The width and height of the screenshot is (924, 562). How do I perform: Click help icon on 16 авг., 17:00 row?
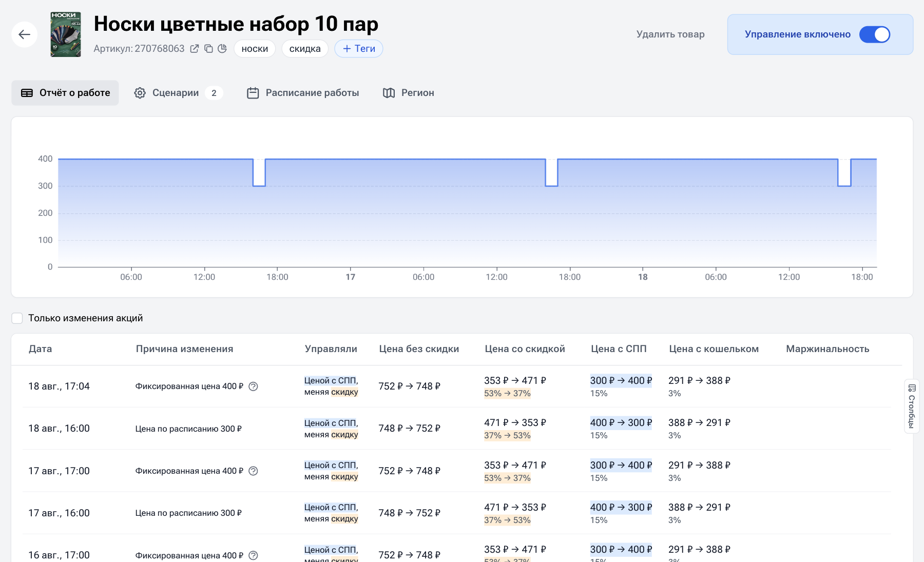253,555
